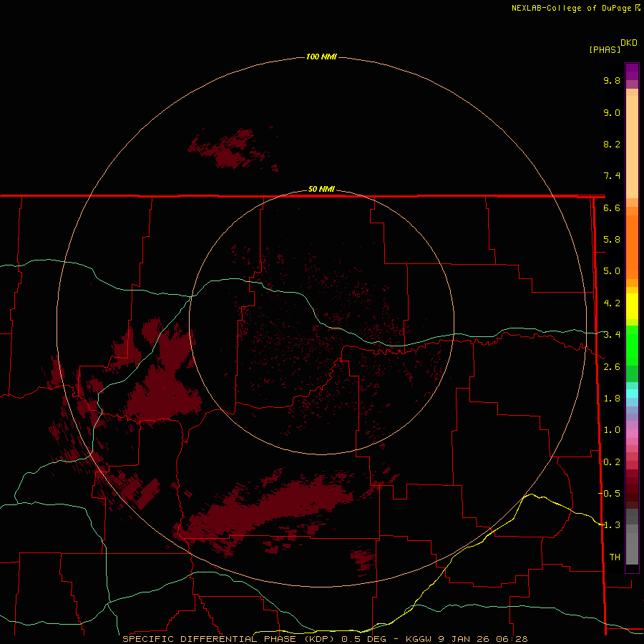The height and width of the screenshot is (644, 644).
Task: Click the 9 JAN 26 06:28 timestamp
Action: [482, 639]
